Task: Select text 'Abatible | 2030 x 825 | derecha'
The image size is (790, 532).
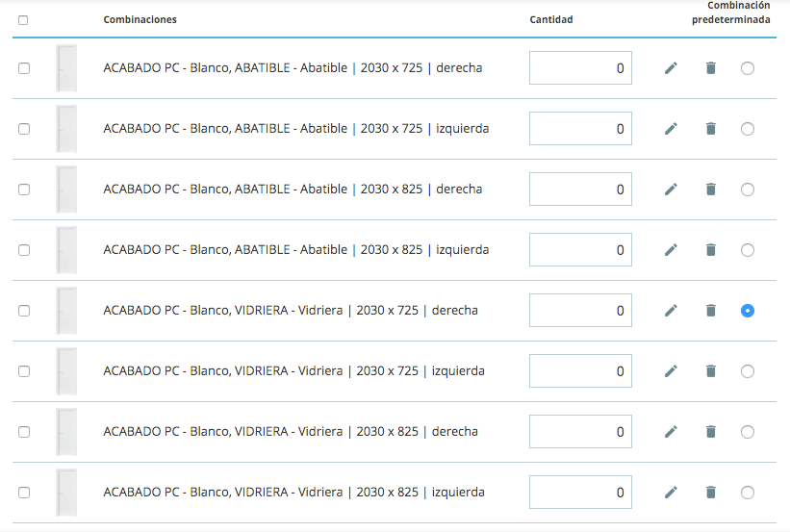Action: tap(391, 189)
